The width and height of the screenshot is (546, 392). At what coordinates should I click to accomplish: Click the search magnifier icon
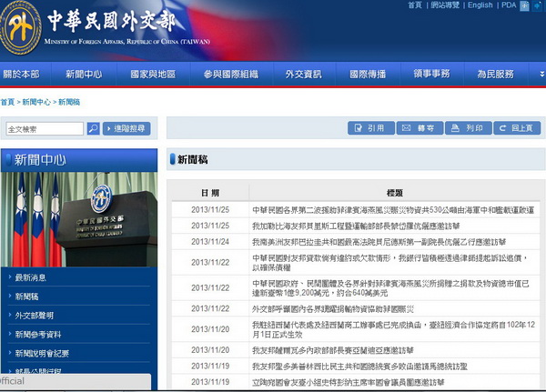tap(93, 129)
